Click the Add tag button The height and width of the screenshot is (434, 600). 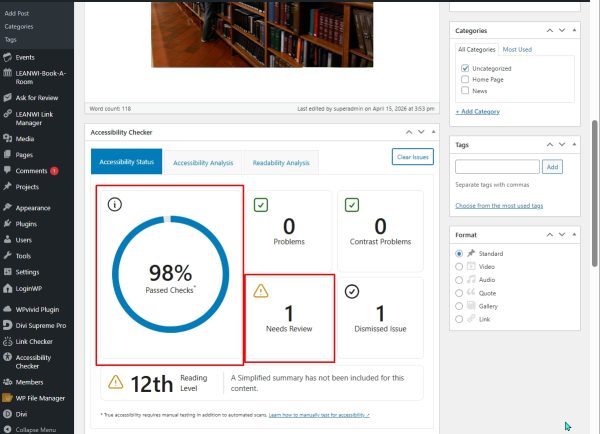pos(552,167)
